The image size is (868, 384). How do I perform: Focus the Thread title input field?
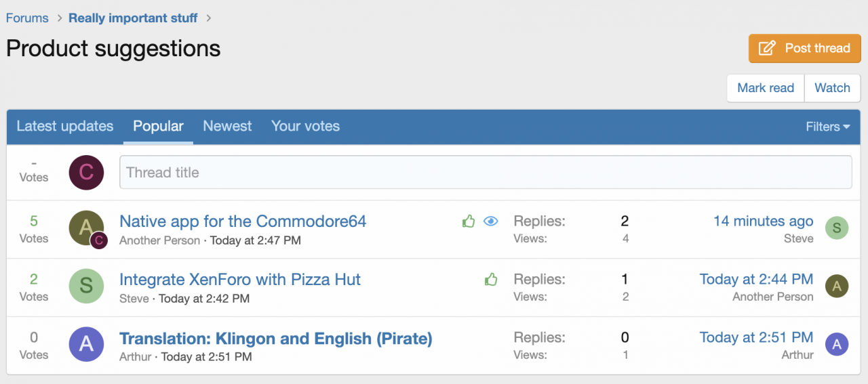[x=486, y=172]
